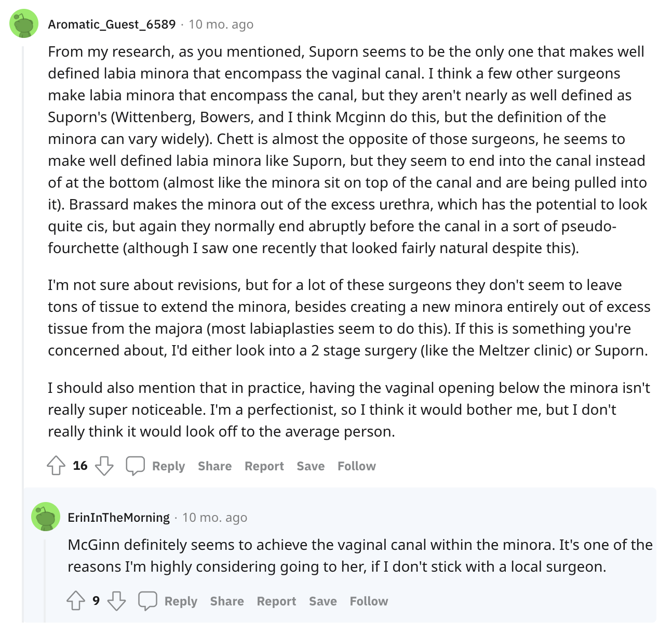Upvote Aromatic_Guest_6589's comment
The image size is (672, 633).
[56, 466]
